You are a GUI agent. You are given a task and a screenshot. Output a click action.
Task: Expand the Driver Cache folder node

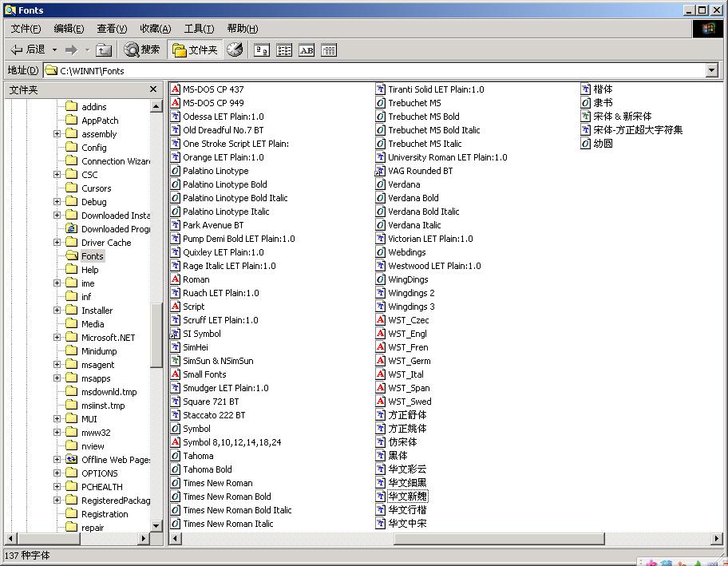click(x=57, y=243)
